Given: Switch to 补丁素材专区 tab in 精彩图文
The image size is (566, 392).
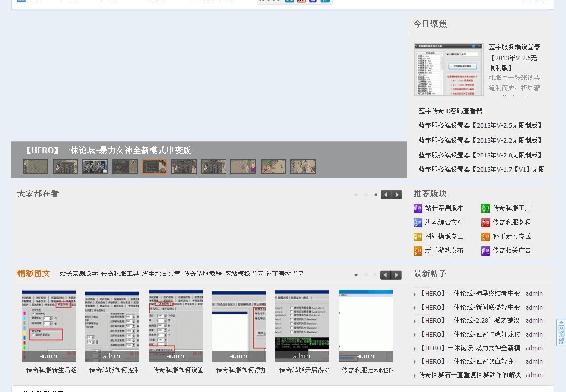Looking at the screenshot, I should pos(285,274).
